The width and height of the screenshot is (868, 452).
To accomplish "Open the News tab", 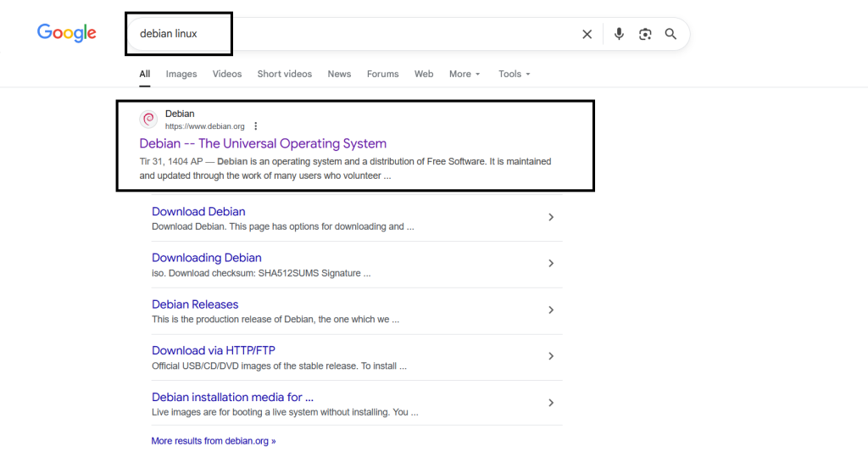I will (339, 74).
